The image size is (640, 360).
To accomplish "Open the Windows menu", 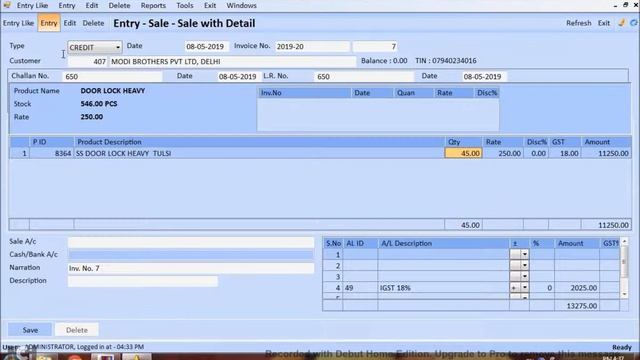I will 241,6.
